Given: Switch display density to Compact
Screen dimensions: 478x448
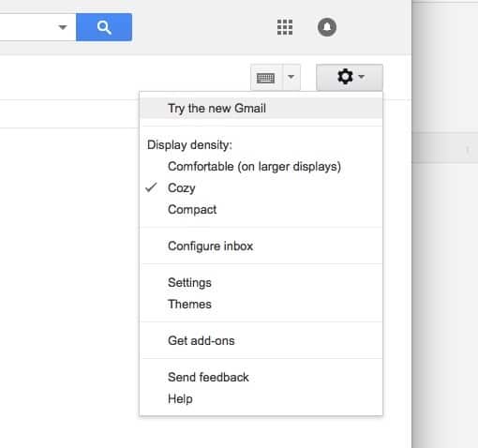Looking at the screenshot, I should click(x=261, y=210).
